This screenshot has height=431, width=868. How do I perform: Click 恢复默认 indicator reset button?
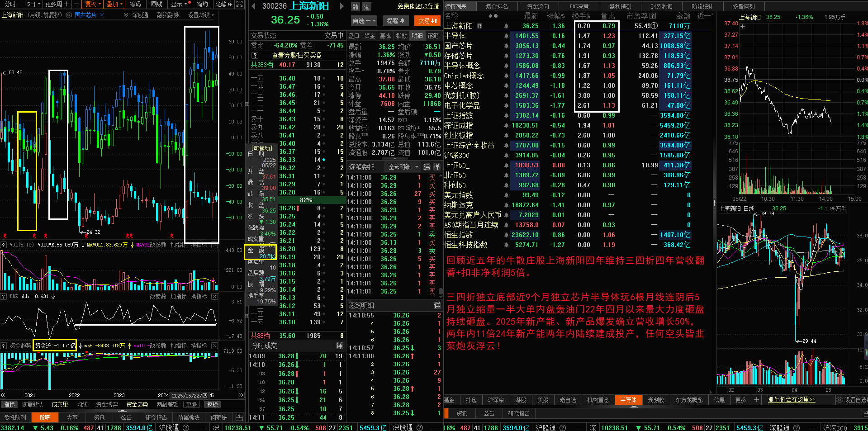tap(32, 404)
